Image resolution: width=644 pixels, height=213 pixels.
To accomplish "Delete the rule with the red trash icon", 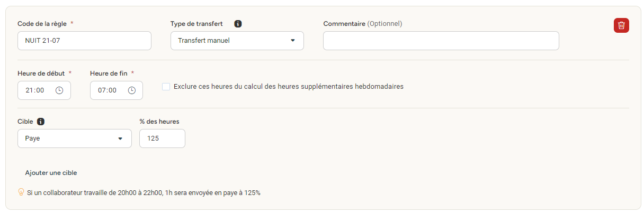I will (621, 25).
